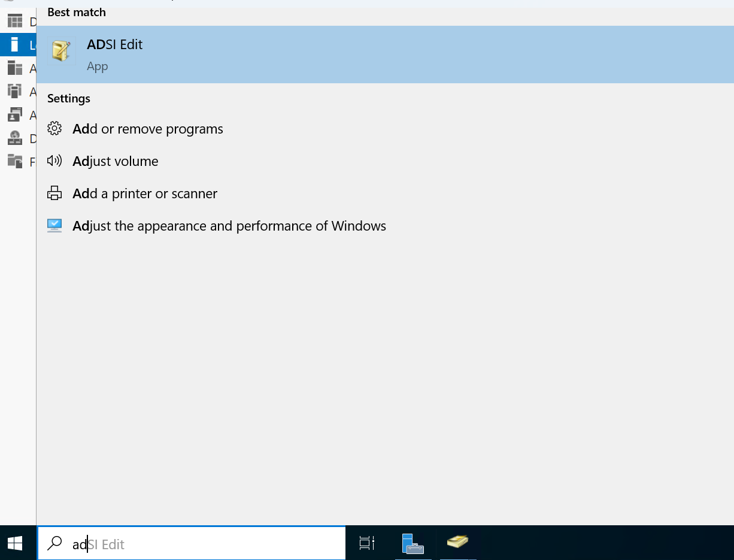Select Dashboard icon in Server Manager sidebar
734x560 pixels.
15,22
